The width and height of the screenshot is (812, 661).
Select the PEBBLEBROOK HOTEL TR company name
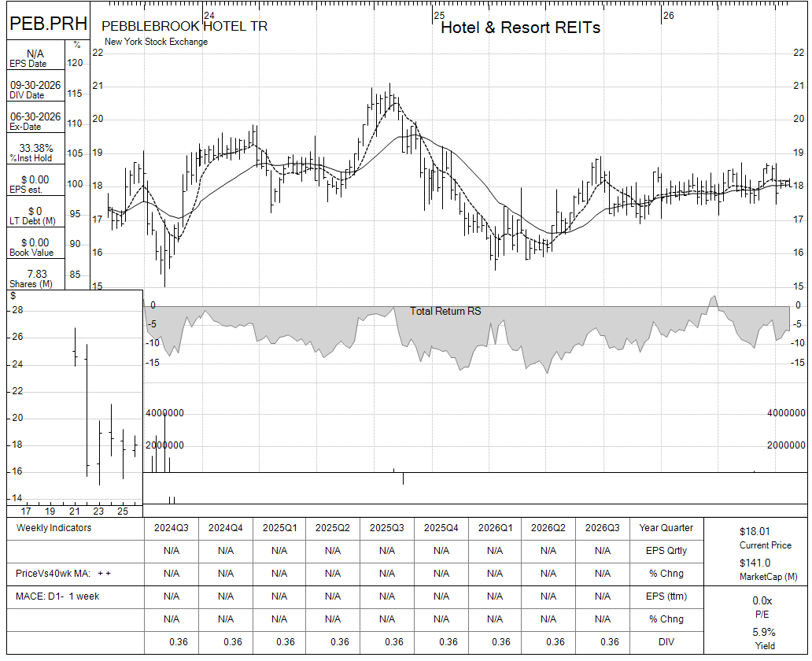point(184,27)
